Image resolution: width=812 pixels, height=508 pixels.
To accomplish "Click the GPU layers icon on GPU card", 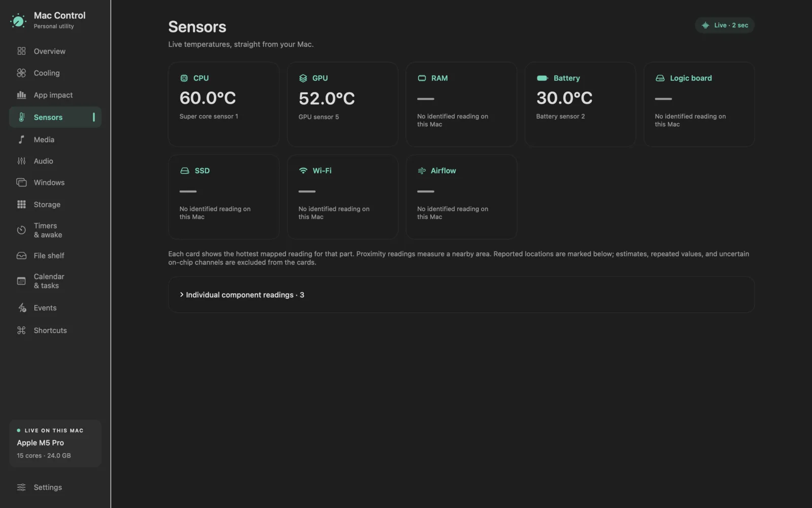I will pos(303,78).
